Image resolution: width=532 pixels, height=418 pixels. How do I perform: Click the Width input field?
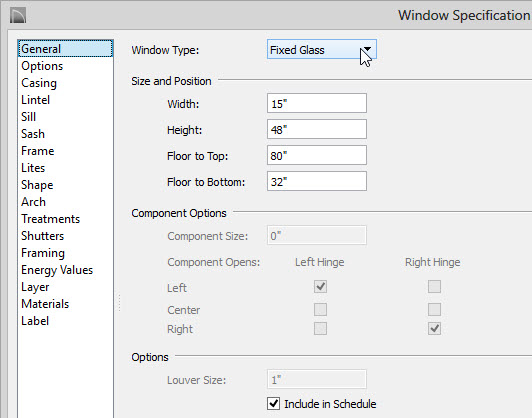[x=317, y=103]
